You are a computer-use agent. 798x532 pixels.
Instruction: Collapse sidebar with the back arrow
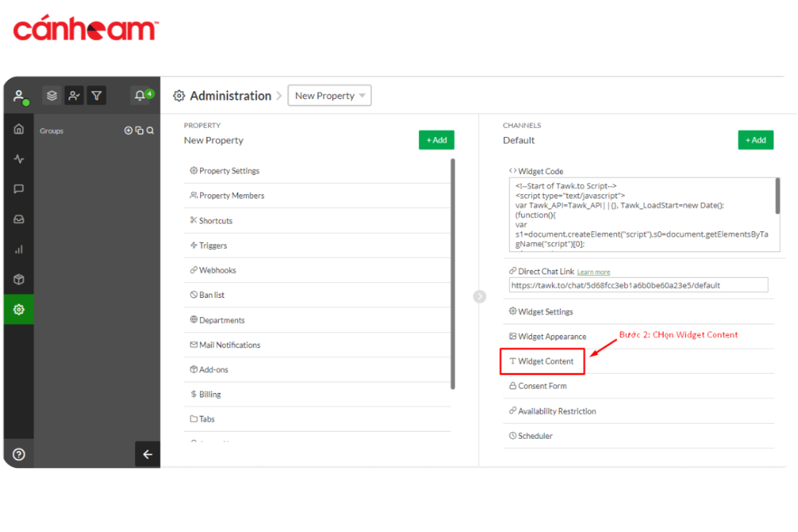[x=148, y=454]
